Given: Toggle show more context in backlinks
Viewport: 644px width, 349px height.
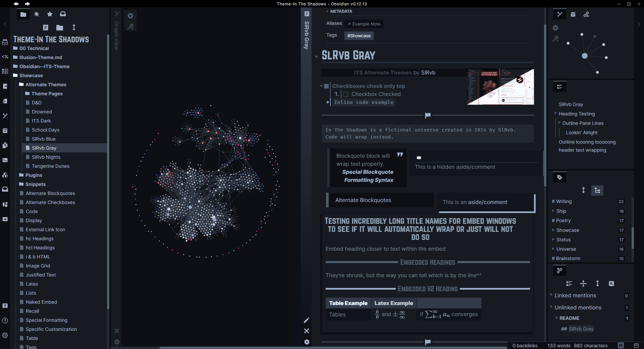Looking at the screenshot, I should [x=583, y=284].
